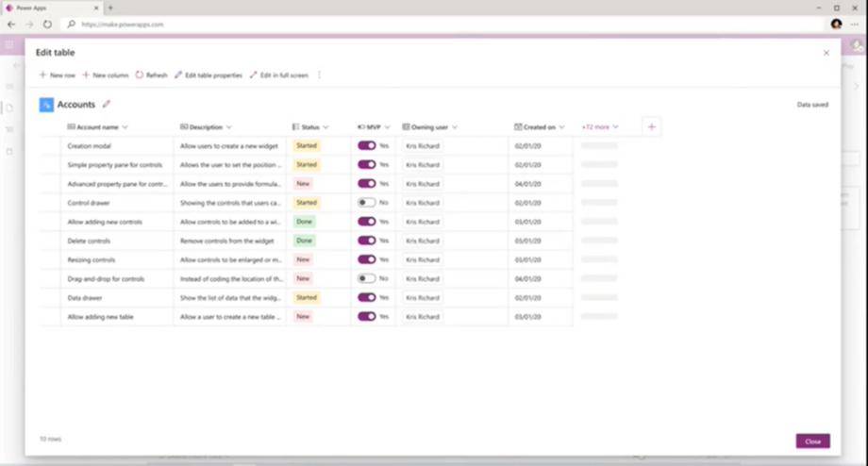Click the Accounts table icon

(x=45, y=105)
